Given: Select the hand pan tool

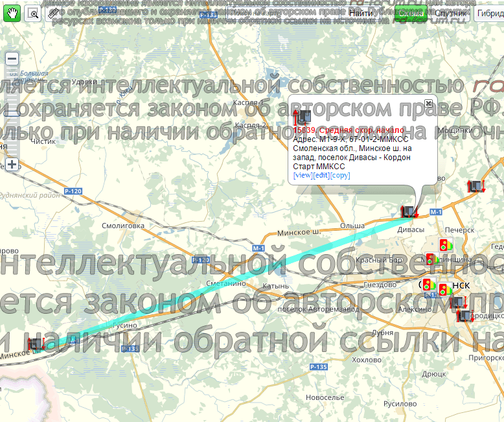Looking at the screenshot, I should 12,12.
